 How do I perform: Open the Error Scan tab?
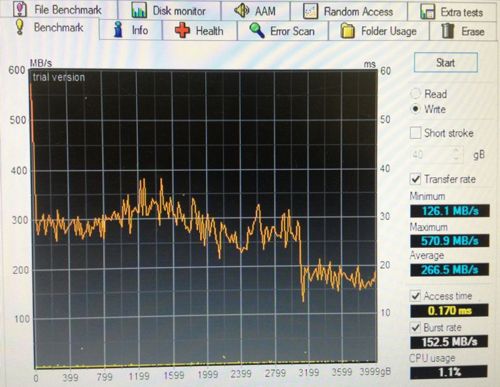(283, 31)
